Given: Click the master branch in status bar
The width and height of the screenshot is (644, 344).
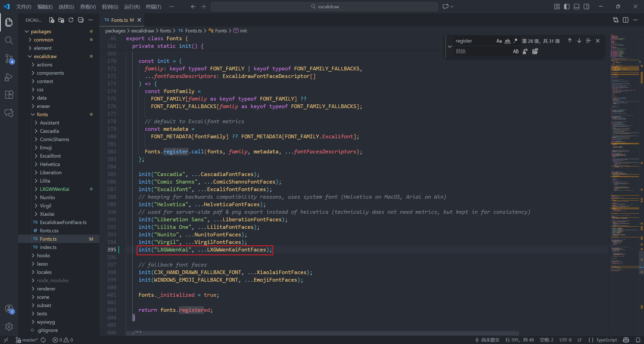Looking at the screenshot, I should pos(30,340).
